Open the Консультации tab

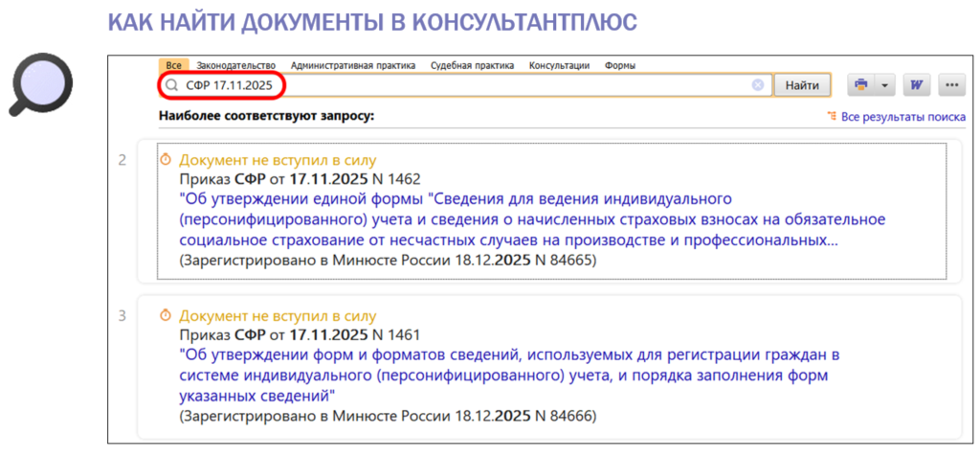click(559, 65)
